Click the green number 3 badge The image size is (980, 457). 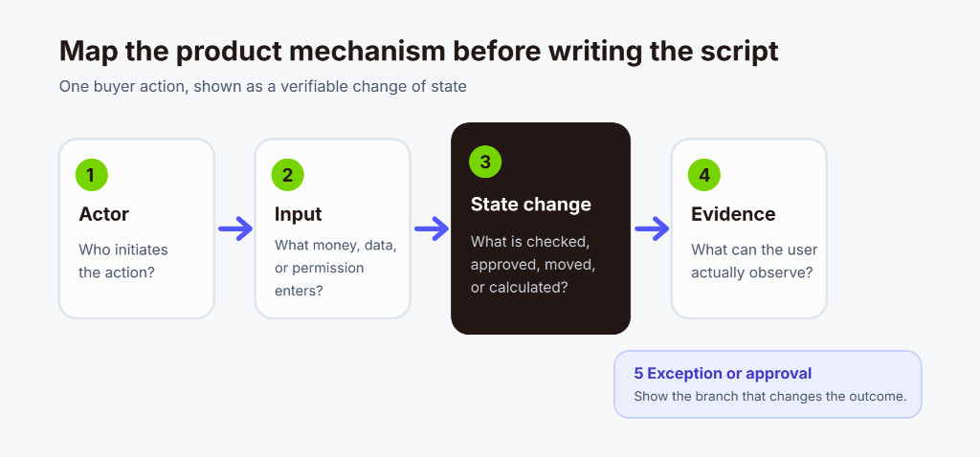[485, 162]
